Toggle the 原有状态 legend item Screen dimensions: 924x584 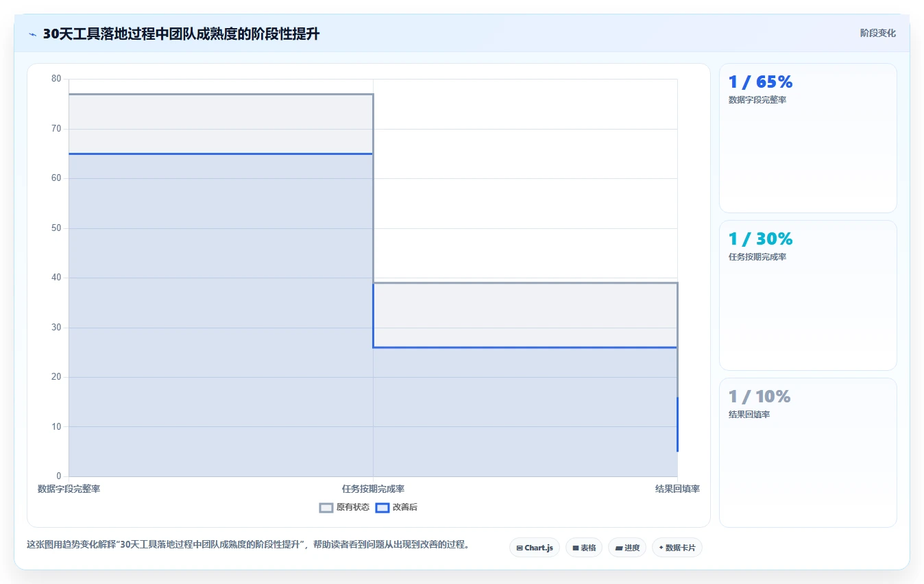coord(345,507)
